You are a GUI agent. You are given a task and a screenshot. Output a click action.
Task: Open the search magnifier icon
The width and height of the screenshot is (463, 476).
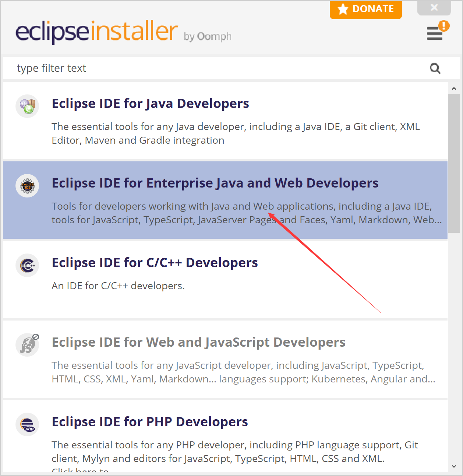[x=435, y=68]
